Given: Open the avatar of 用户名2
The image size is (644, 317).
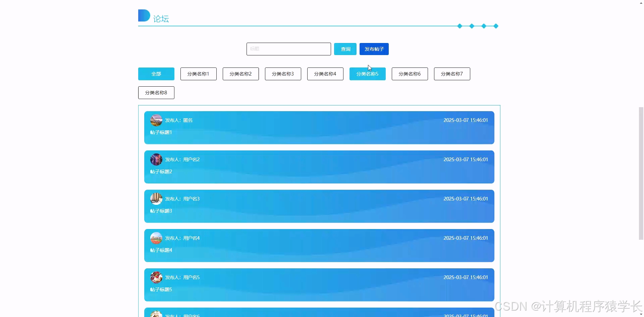Looking at the screenshot, I should (156, 160).
